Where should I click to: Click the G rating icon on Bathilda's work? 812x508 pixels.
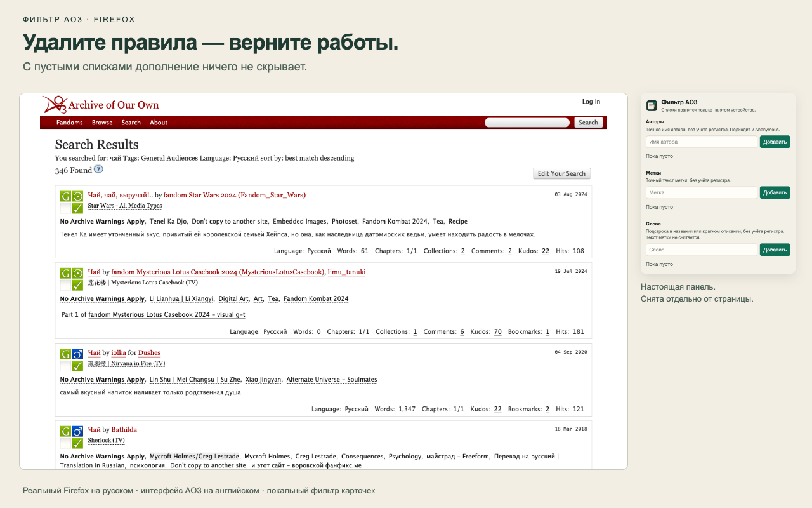66,431
